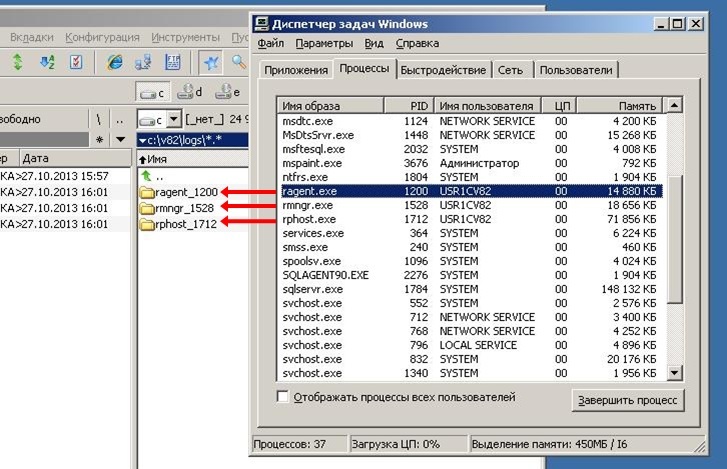Select the smss.exe process row
Viewport: 727px width, 469px height.
(x=472, y=247)
